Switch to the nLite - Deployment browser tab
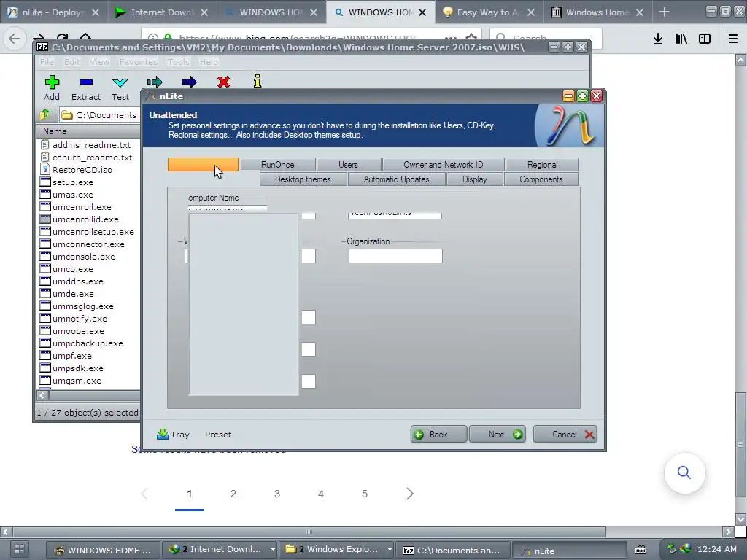 point(54,12)
